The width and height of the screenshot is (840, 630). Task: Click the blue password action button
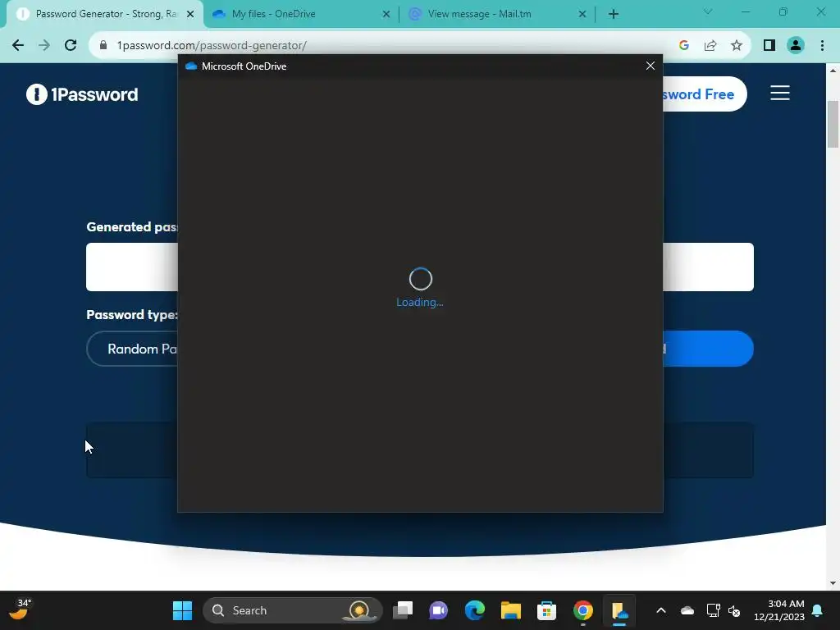coord(708,349)
